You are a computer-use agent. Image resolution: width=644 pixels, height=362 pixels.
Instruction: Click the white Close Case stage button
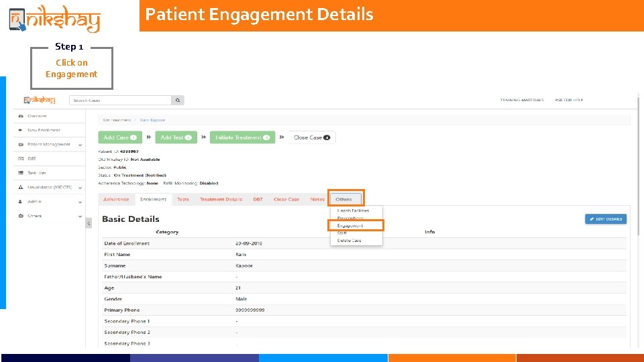point(312,137)
